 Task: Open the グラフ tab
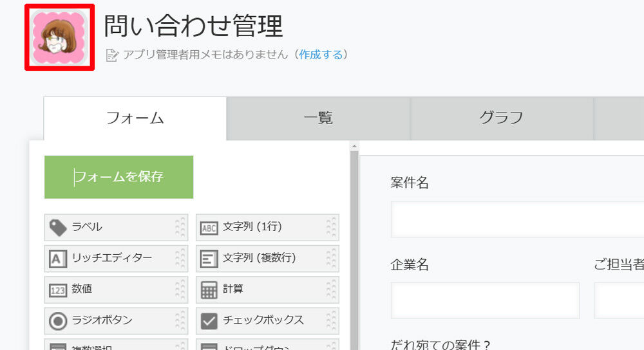pyautogui.click(x=501, y=118)
